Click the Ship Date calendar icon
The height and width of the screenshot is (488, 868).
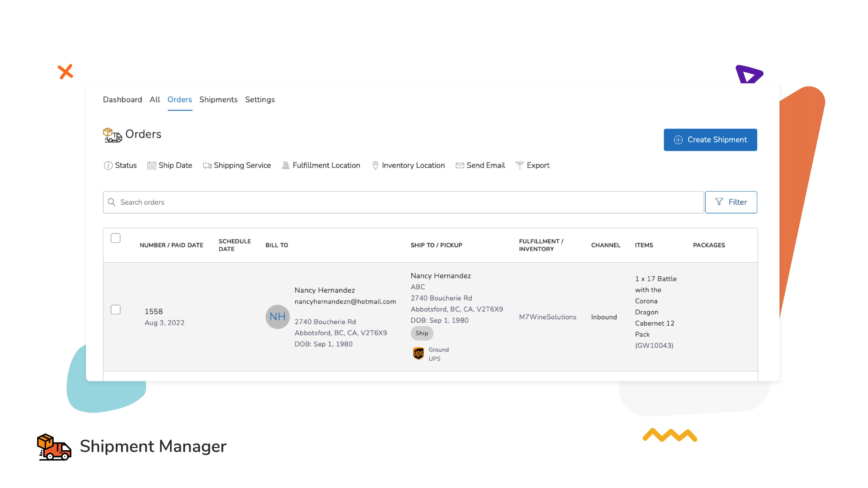coord(152,165)
